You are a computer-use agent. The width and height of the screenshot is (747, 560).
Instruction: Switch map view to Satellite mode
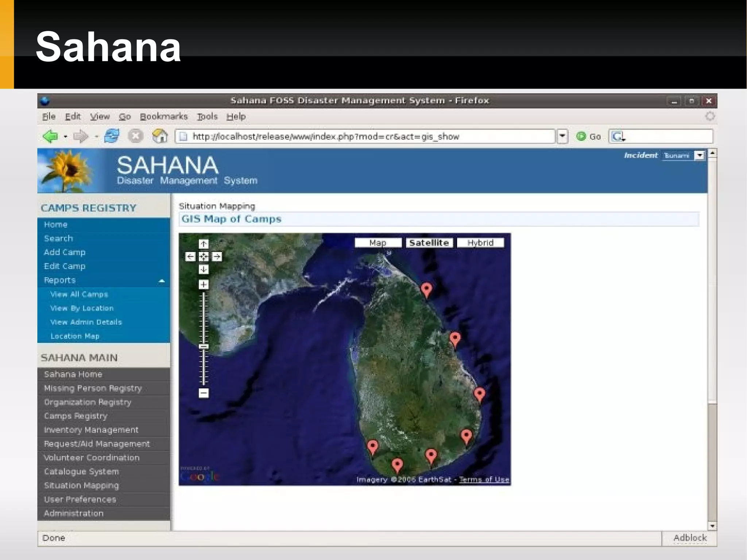[x=429, y=243]
